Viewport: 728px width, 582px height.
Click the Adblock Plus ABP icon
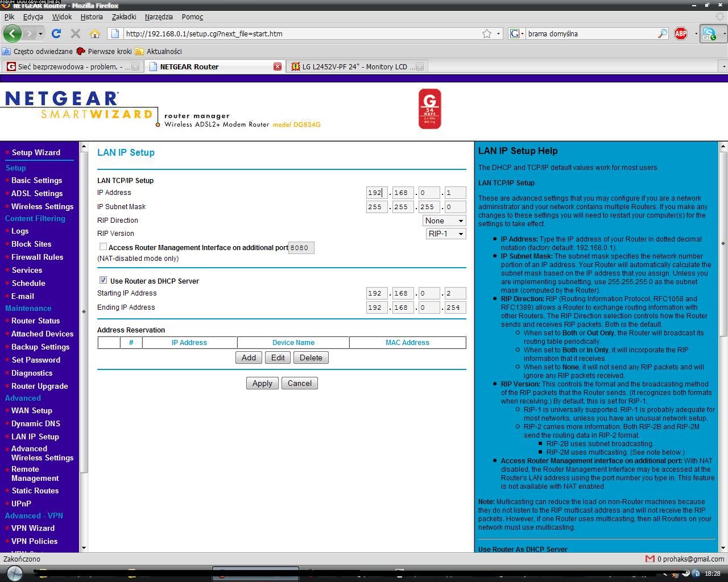click(x=680, y=34)
